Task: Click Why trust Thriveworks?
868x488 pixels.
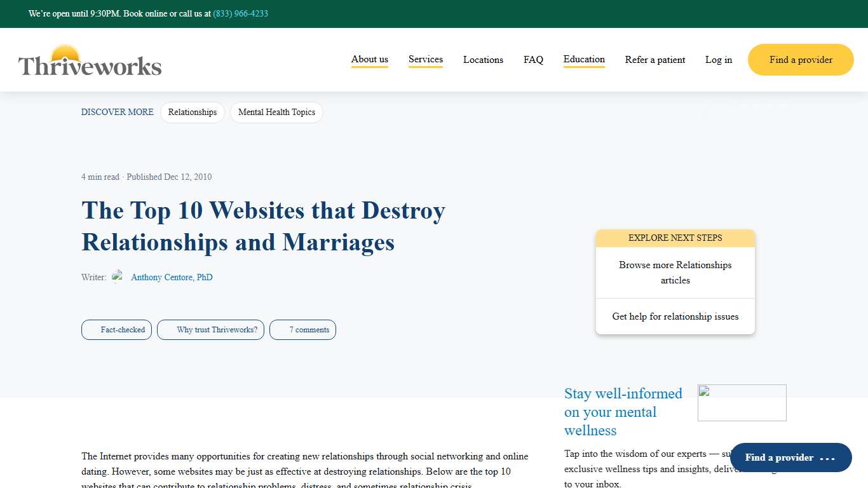Action: point(210,329)
